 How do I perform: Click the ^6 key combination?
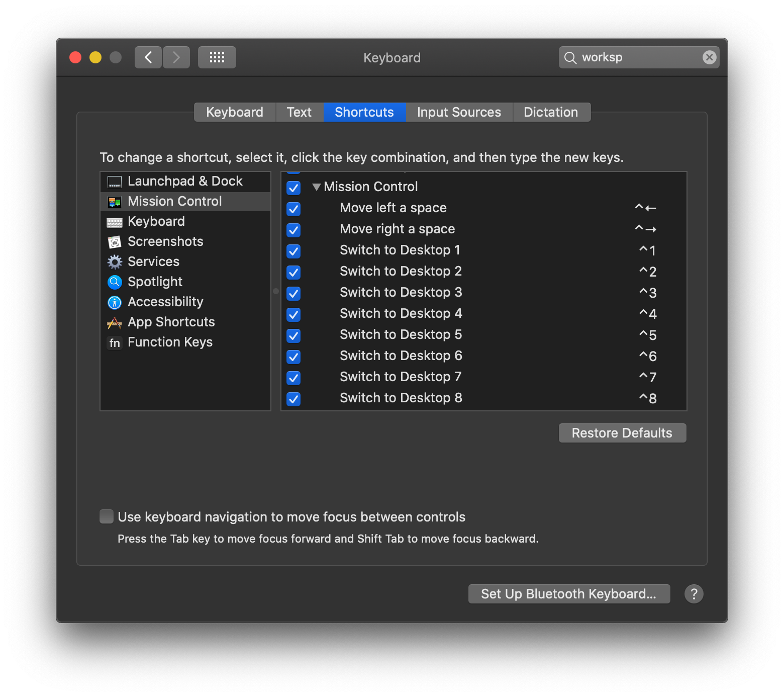647,356
